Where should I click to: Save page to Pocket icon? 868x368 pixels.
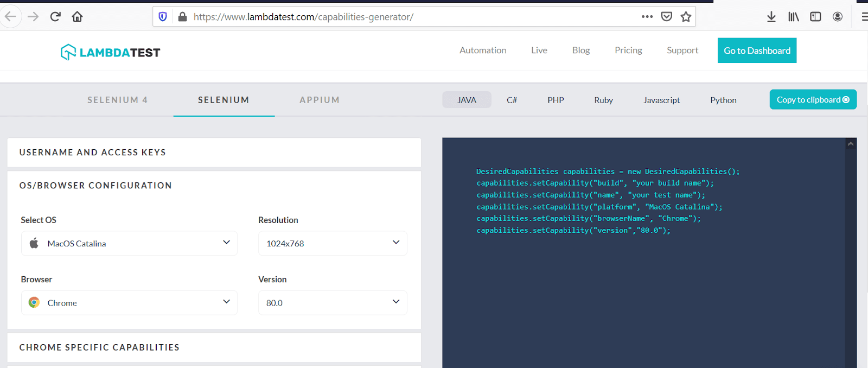(667, 17)
